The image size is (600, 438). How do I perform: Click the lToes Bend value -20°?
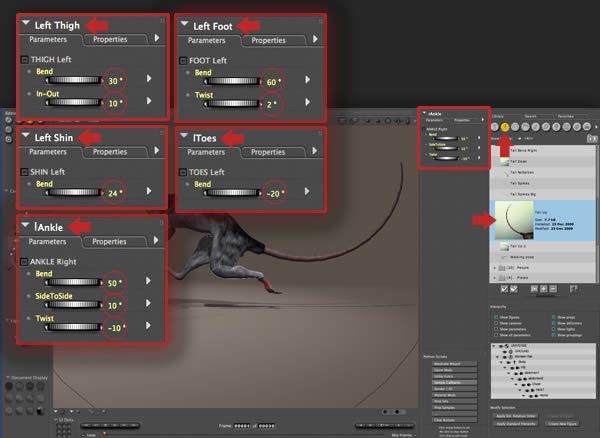275,194
